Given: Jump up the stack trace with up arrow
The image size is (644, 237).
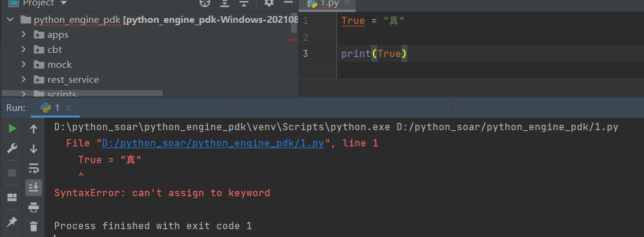Looking at the screenshot, I should click(x=34, y=129).
